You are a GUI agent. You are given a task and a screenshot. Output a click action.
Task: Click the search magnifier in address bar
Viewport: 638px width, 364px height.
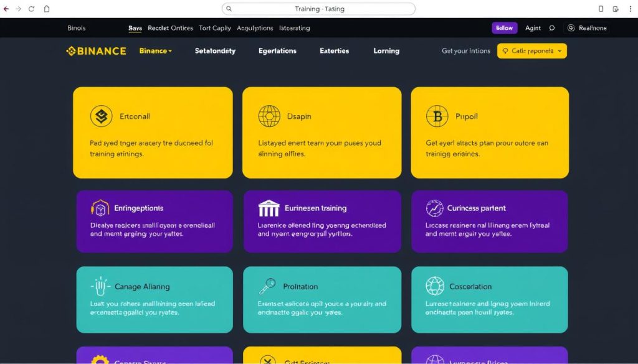(x=229, y=9)
